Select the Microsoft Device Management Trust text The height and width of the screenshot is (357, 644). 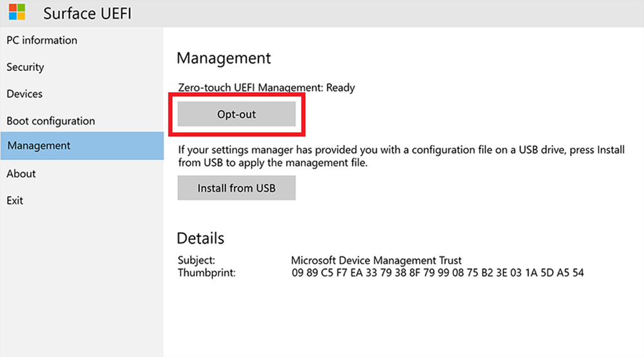click(376, 261)
